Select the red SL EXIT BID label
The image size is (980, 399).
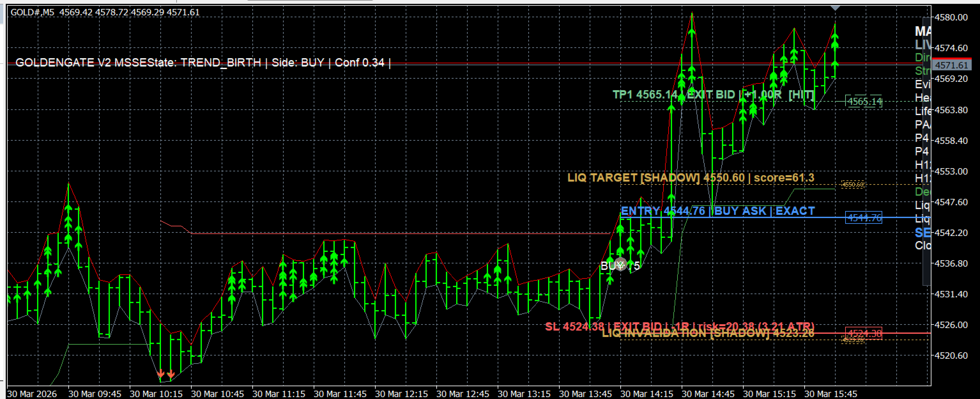point(680,326)
